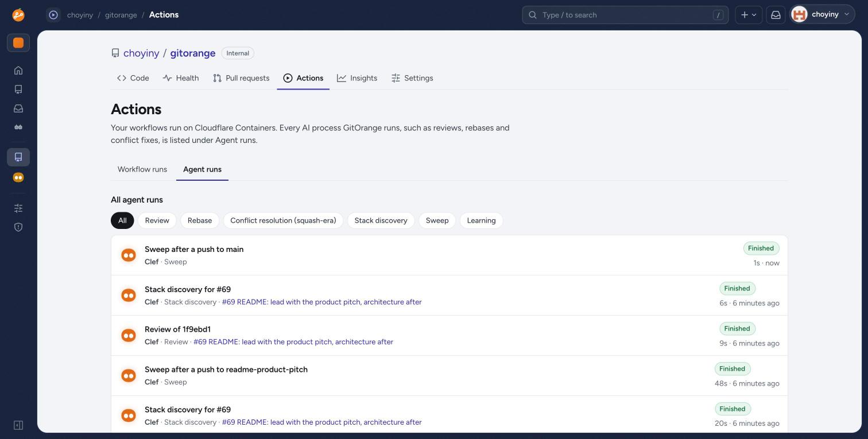The width and height of the screenshot is (868, 439).
Task: Click the Clef avatar on Sweep after a push to main
Action: point(129,255)
